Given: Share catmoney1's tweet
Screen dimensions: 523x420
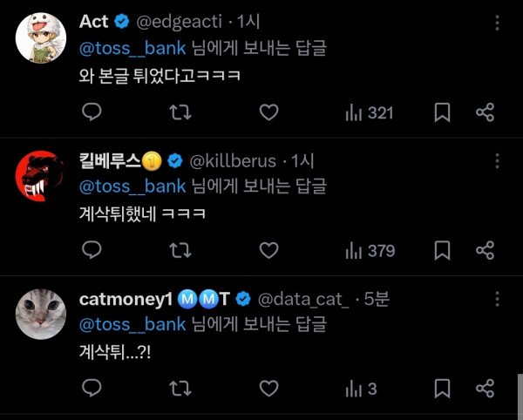Looking at the screenshot, I should coord(486,388).
